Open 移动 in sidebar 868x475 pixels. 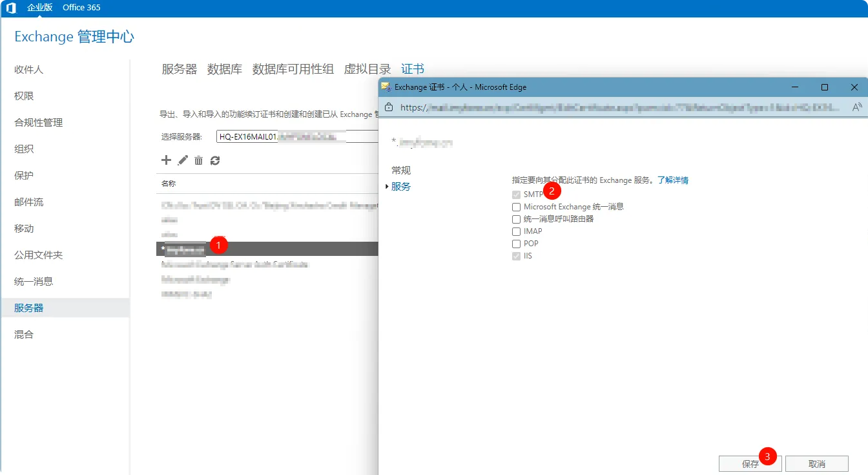click(x=24, y=228)
